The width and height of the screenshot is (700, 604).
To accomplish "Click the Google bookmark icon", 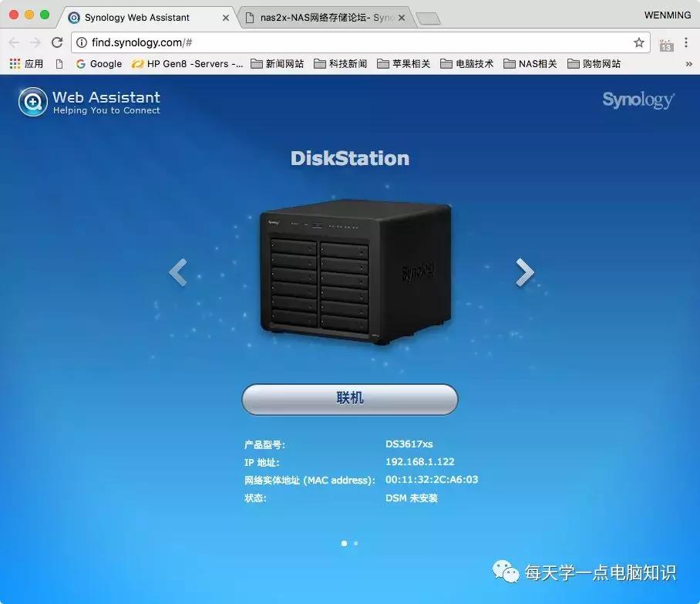I will (x=81, y=63).
